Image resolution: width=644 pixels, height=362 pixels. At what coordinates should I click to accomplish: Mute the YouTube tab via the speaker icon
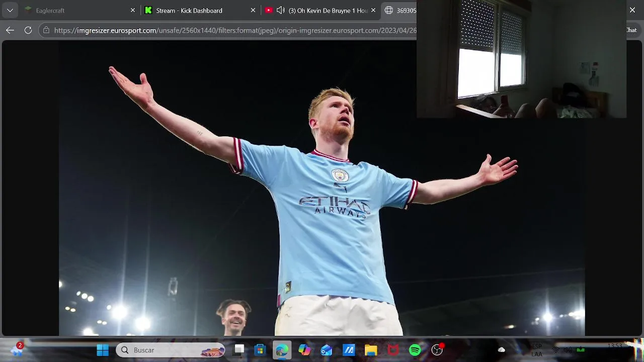click(281, 10)
